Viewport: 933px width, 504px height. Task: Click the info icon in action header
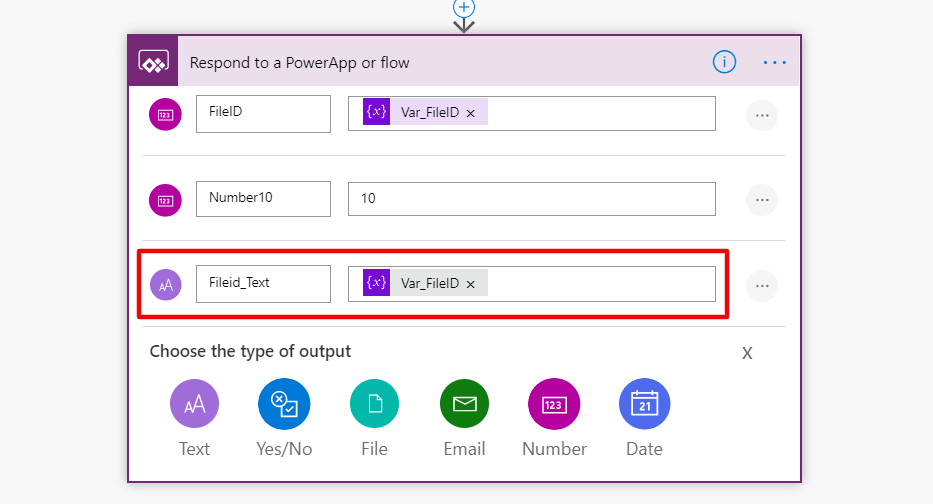[724, 62]
